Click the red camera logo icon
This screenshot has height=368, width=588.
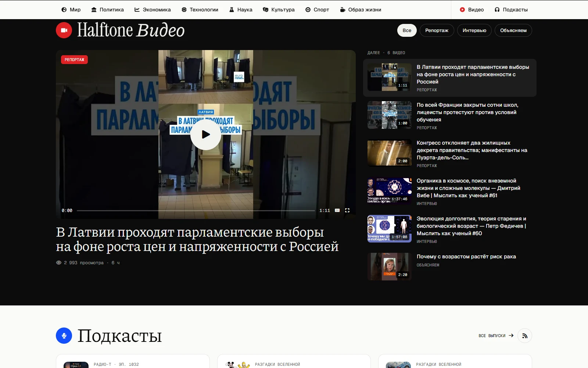[64, 30]
